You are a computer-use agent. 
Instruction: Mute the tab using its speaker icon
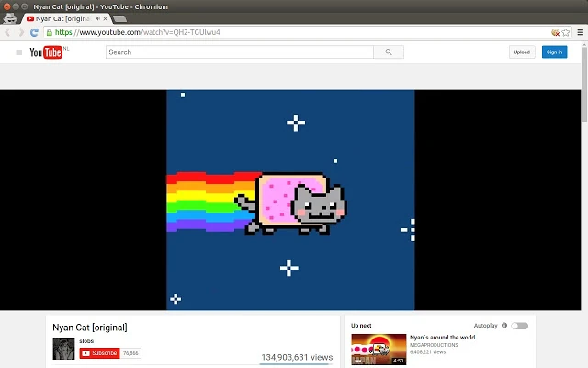click(x=97, y=18)
